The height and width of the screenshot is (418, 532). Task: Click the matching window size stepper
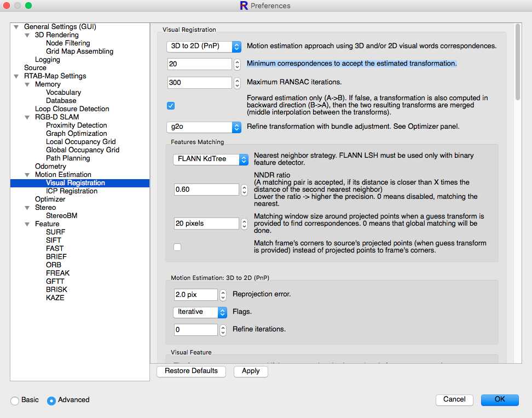click(244, 224)
